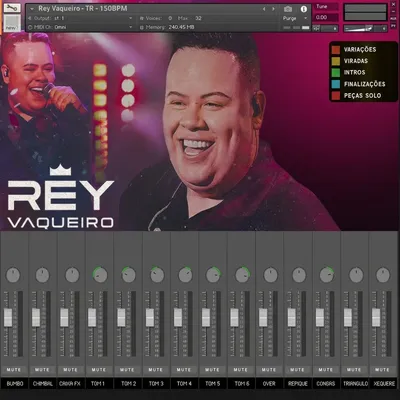Click the PEÇAS SOLO legend label
This screenshot has height=400, width=400.
point(362,96)
